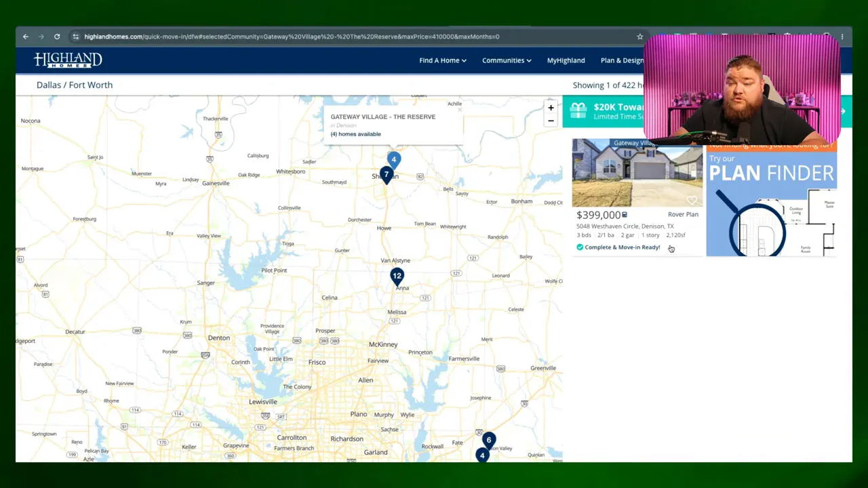Open site info icon beside the URL

76,37
